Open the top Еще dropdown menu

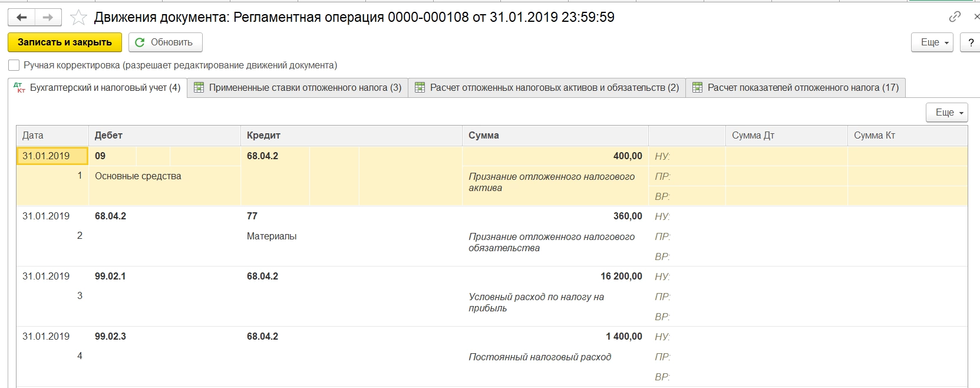click(x=932, y=42)
